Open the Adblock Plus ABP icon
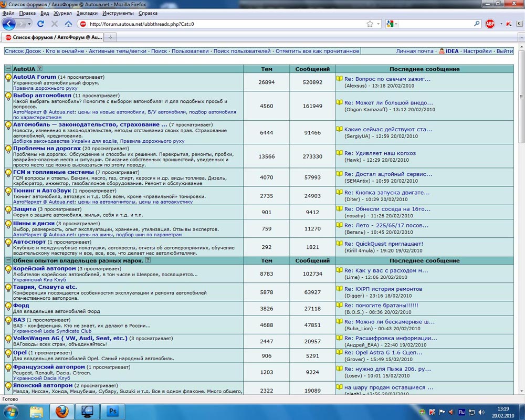525x420 pixels. click(x=490, y=24)
